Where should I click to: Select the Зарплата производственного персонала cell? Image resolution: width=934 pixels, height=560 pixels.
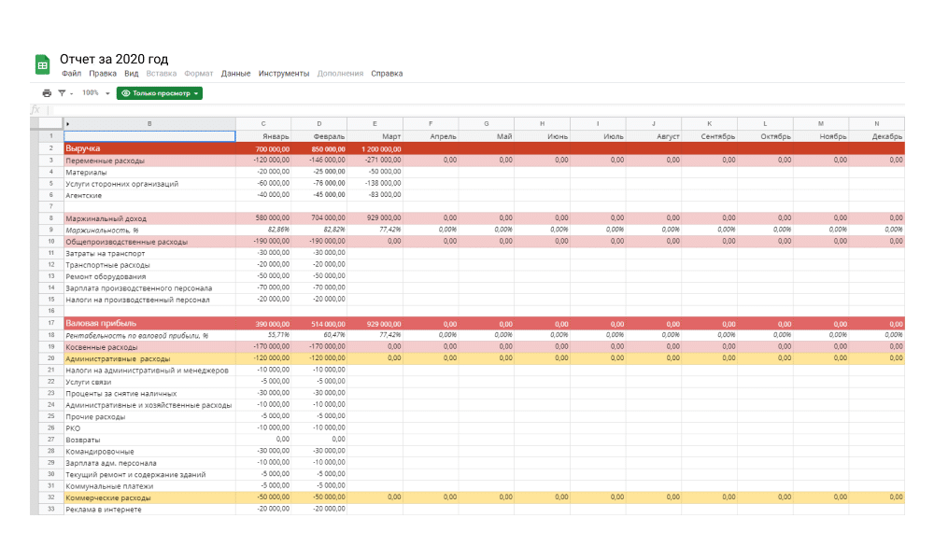[x=149, y=288]
